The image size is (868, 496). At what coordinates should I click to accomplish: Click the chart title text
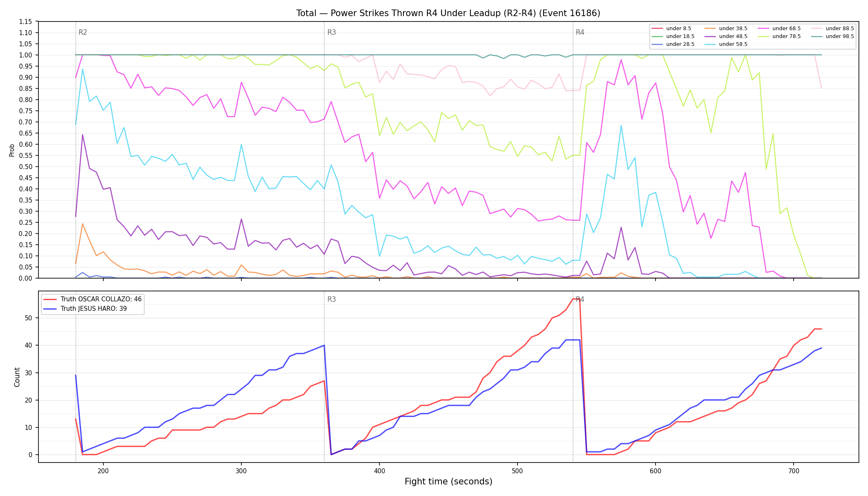click(x=448, y=13)
